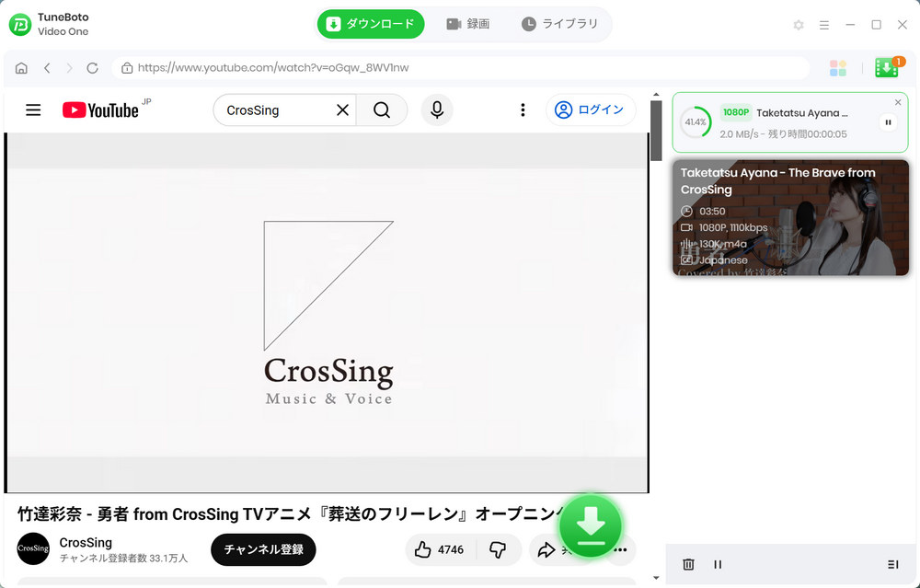The width and height of the screenshot is (920, 588).
Task: Click the 41.4% circular progress indicator
Action: [696, 122]
